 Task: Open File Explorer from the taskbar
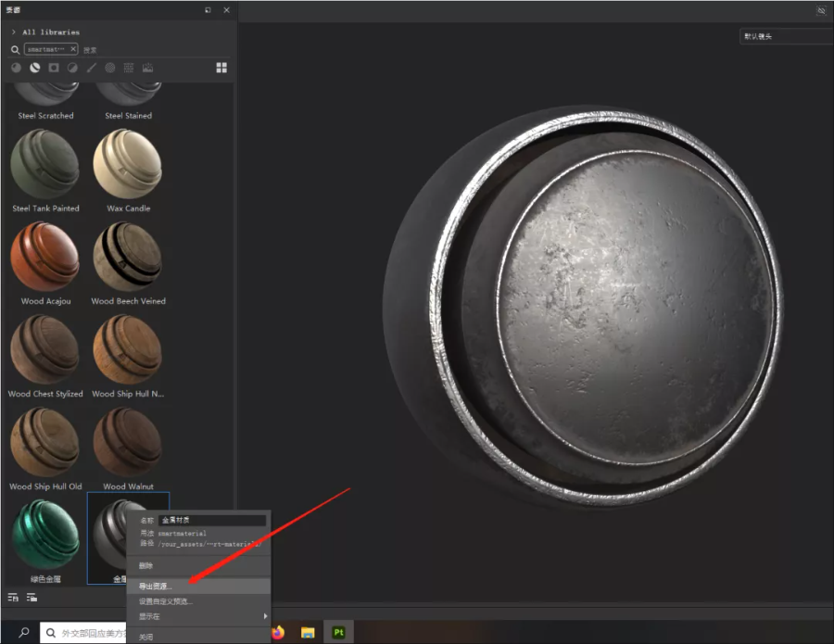click(308, 632)
